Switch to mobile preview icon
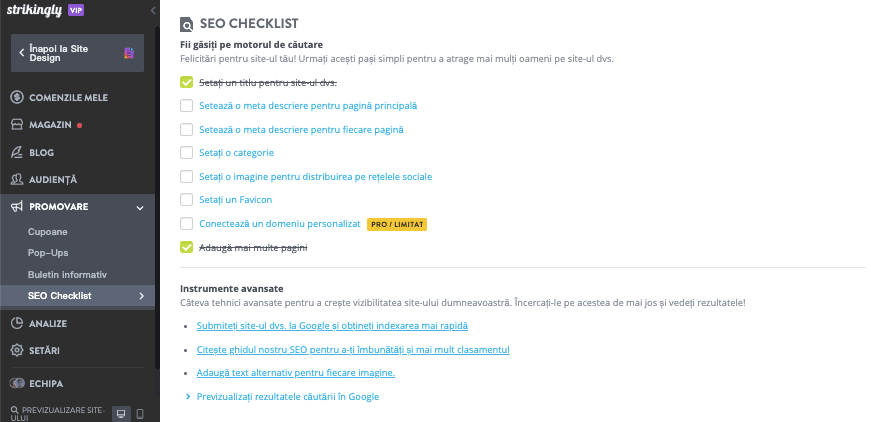 pyautogui.click(x=140, y=413)
